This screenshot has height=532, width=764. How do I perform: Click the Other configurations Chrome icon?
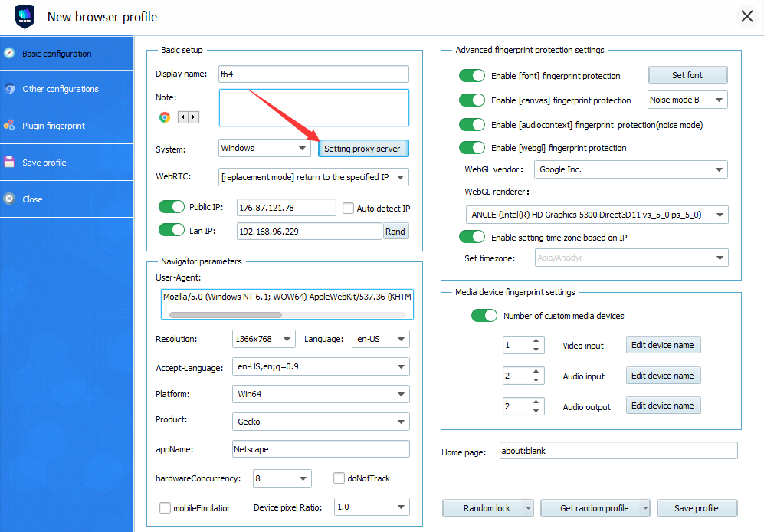coord(9,89)
